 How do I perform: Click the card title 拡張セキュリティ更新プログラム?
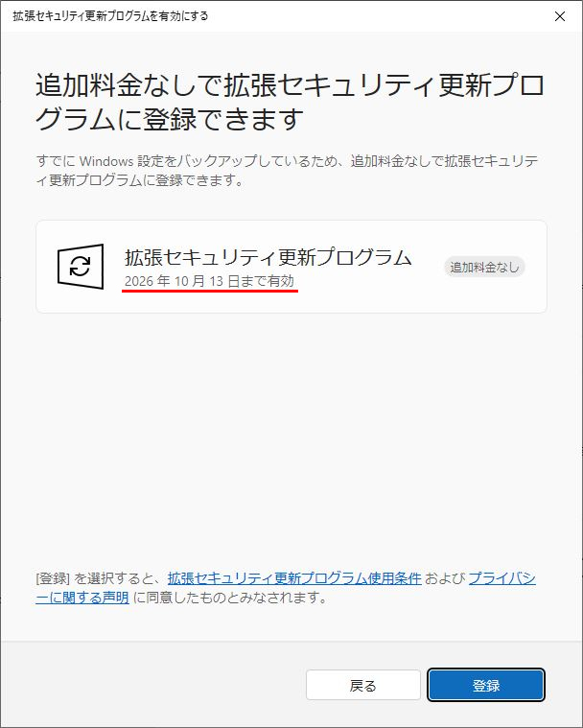tap(268, 257)
